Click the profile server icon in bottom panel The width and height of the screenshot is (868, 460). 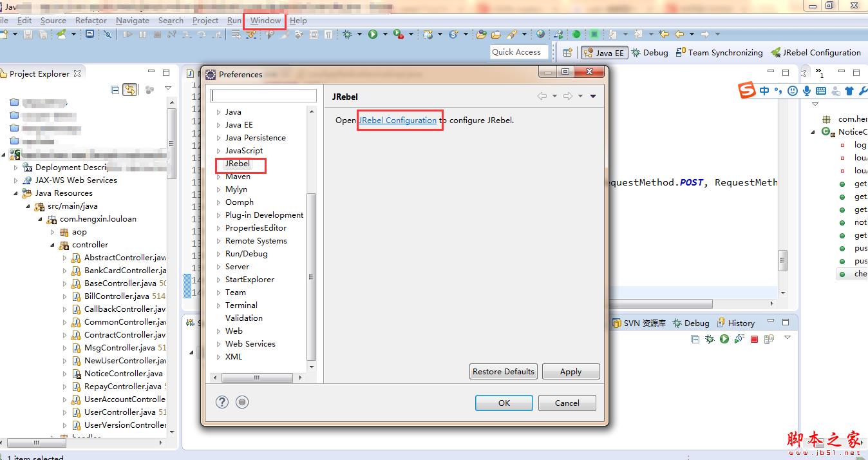pyautogui.click(x=739, y=339)
